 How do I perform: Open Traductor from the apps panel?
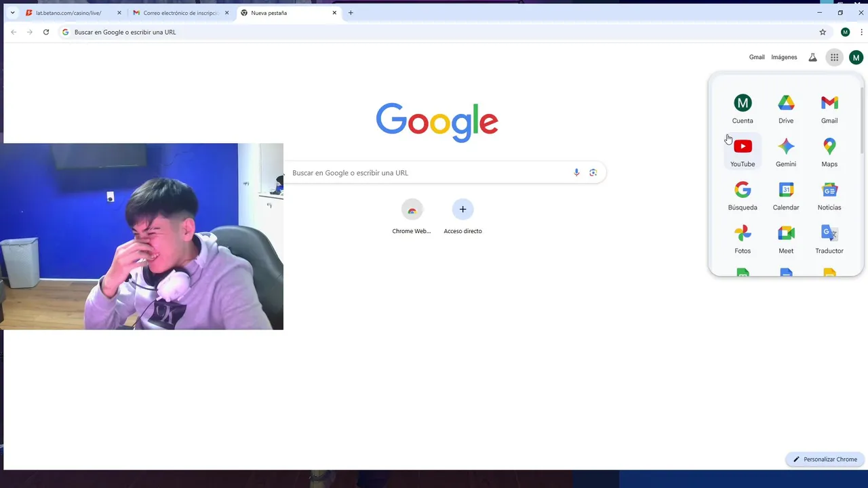[x=829, y=239]
